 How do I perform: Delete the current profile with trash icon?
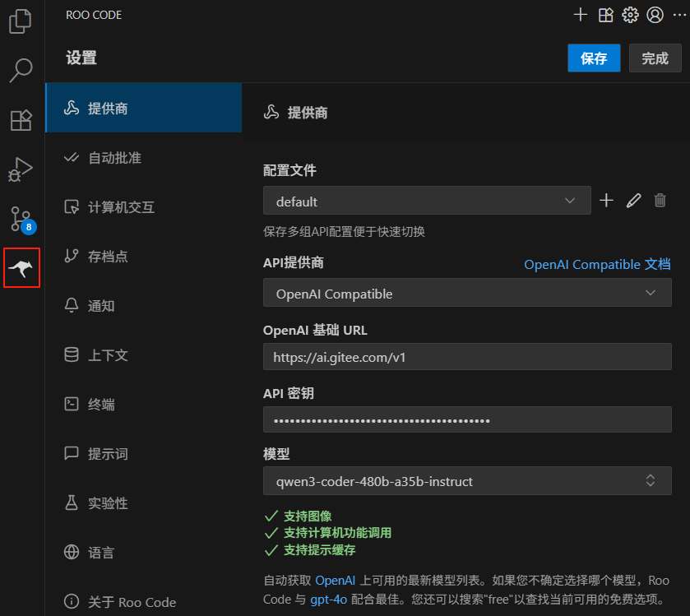pos(660,200)
